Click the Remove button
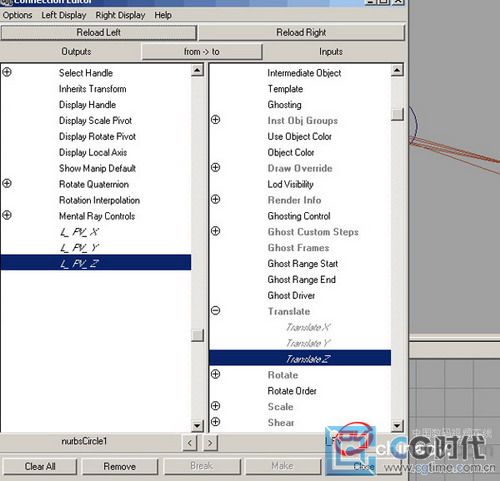This screenshot has width=500, height=481. (120, 466)
